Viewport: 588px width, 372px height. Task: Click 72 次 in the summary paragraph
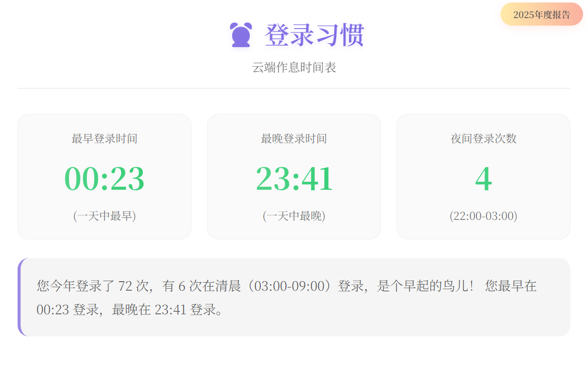[133, 286]
